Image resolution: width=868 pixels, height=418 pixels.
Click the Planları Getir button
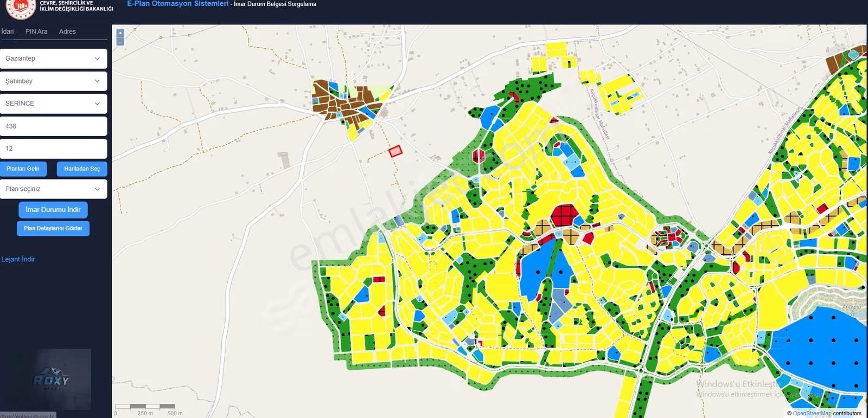(23, 169)
